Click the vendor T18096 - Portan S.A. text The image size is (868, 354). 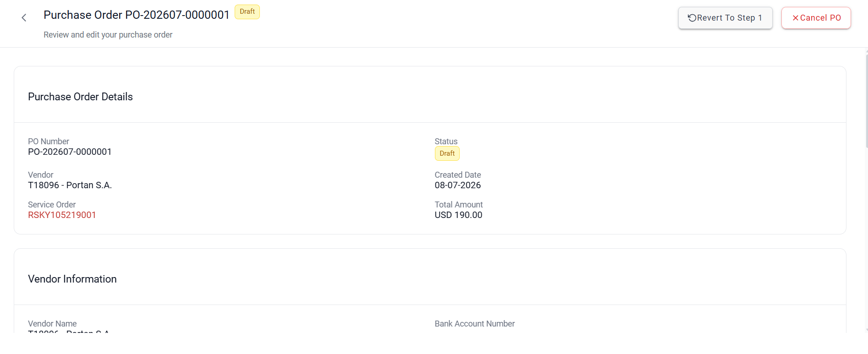click(x=70, y=185)
